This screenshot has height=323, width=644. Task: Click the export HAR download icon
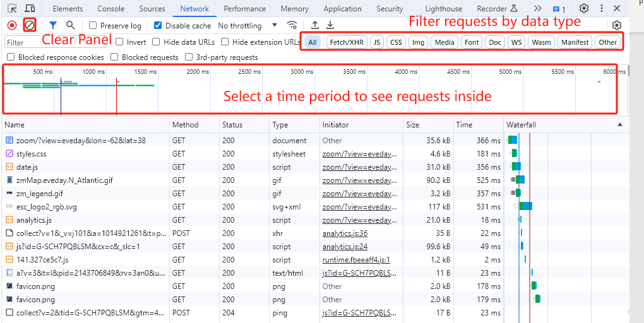tap(330, 25)
